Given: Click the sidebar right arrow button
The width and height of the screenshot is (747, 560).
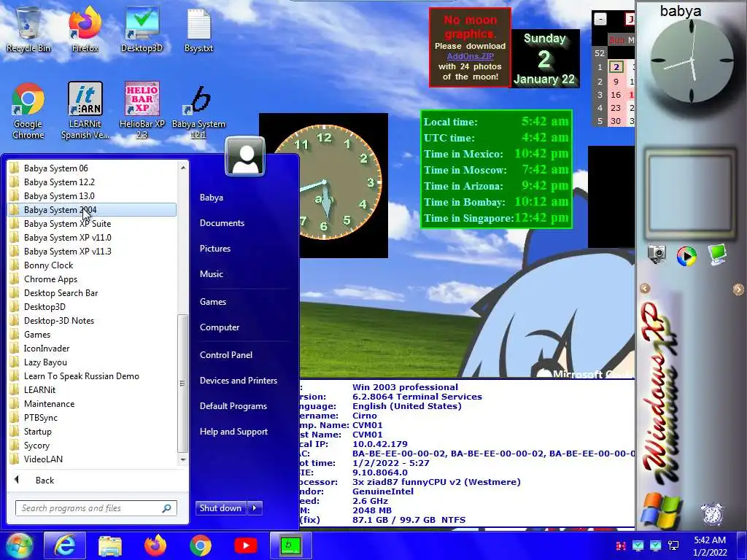Looking at the screenshot, I should [x=738, y=289].
